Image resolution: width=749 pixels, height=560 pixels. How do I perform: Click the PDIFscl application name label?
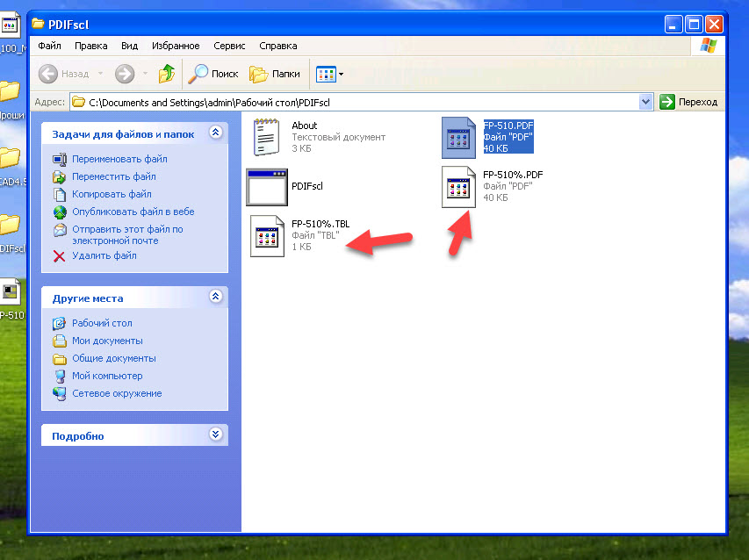pyautogui.click(x=307, y=186)
